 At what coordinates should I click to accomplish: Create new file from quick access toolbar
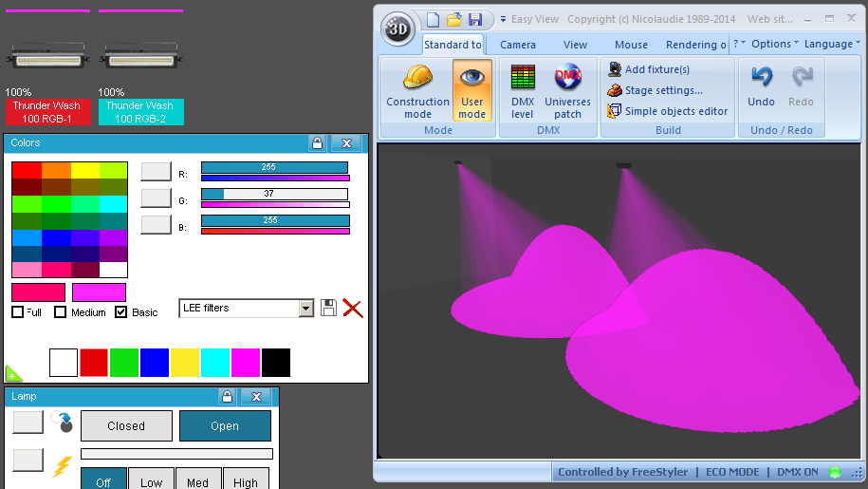(433, 20)
